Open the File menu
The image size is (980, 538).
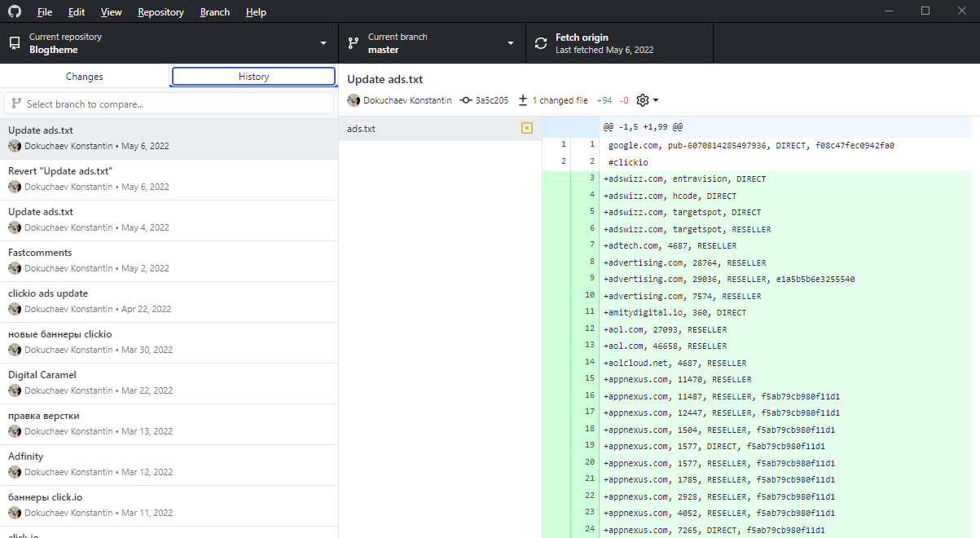pyautogui.click(x=45, y=12)
